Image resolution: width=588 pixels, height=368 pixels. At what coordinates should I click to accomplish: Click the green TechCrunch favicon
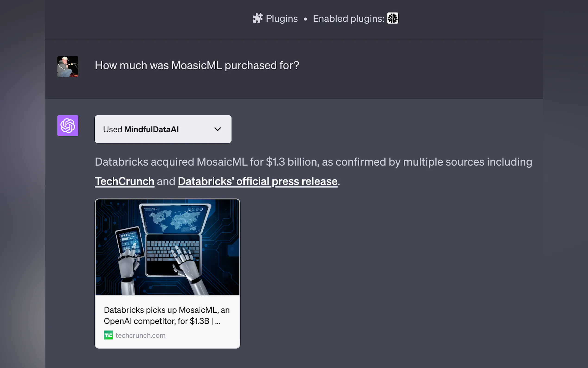pos(108,335)
